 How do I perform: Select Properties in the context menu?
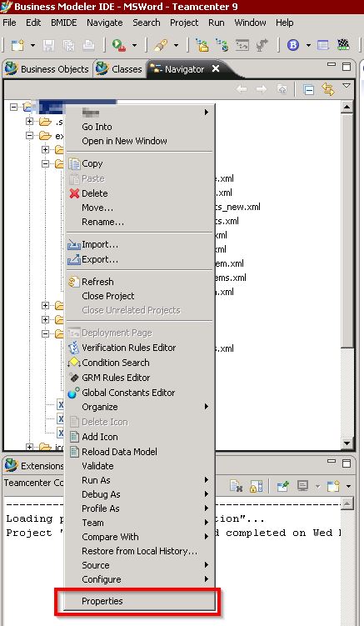coord(139,601)
